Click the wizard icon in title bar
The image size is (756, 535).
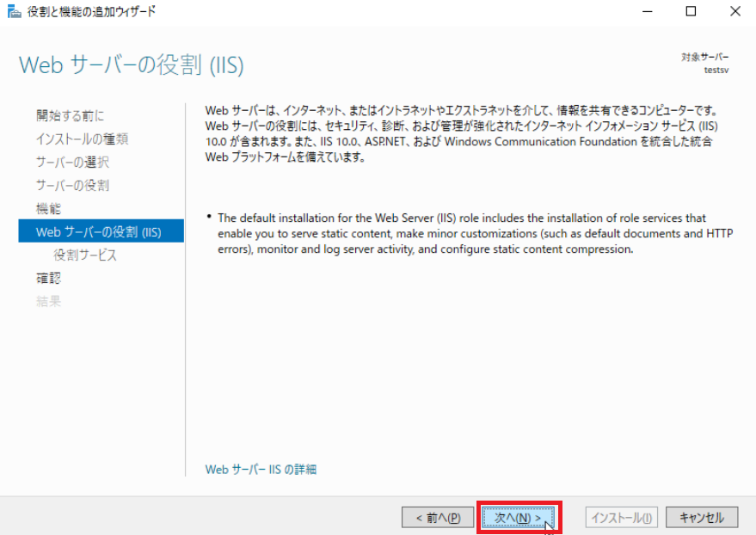click(x=14, y=11)
